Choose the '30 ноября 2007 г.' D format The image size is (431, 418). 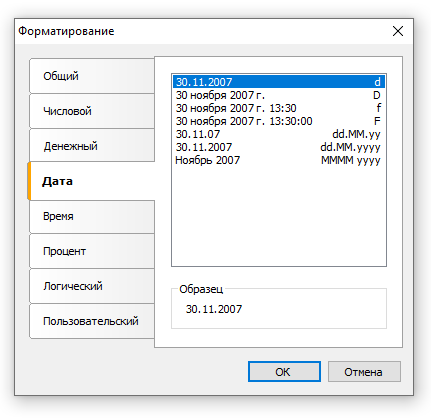click(x=279, y=95)
